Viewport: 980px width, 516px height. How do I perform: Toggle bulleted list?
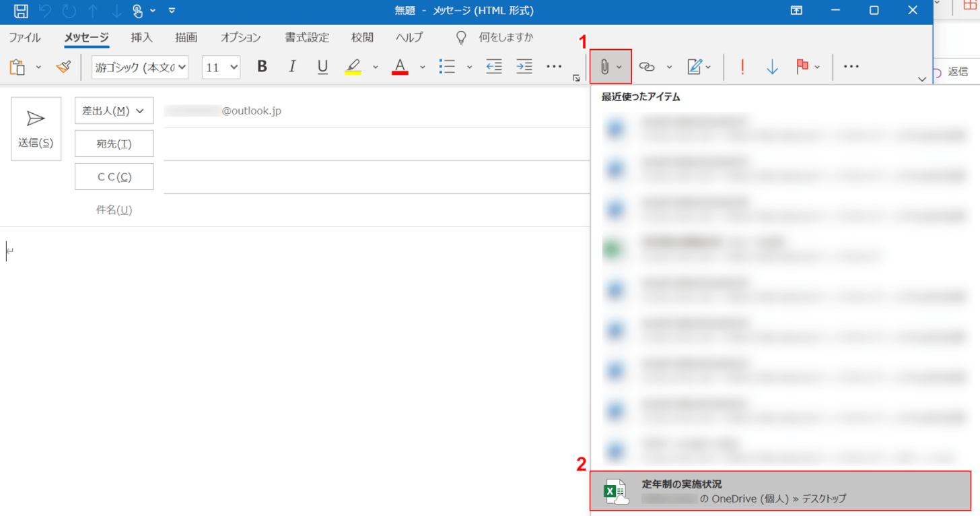click(447, 67)
